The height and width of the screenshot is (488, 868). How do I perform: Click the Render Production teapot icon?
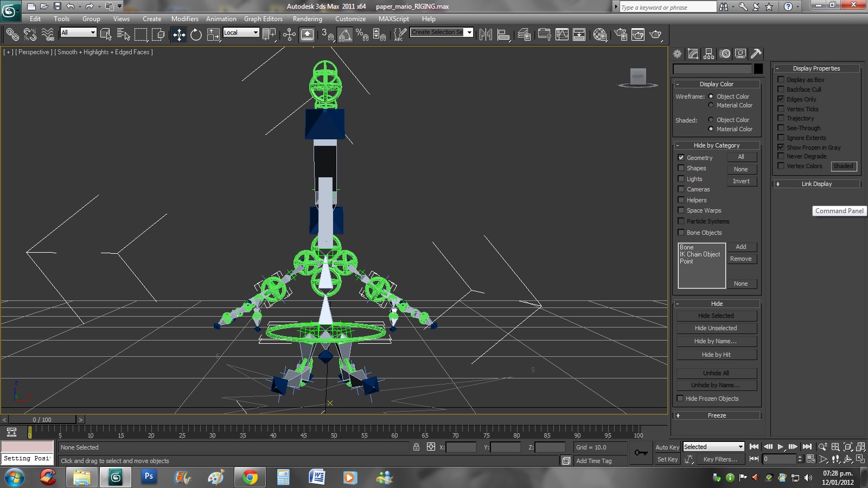(x=655, y=35)
